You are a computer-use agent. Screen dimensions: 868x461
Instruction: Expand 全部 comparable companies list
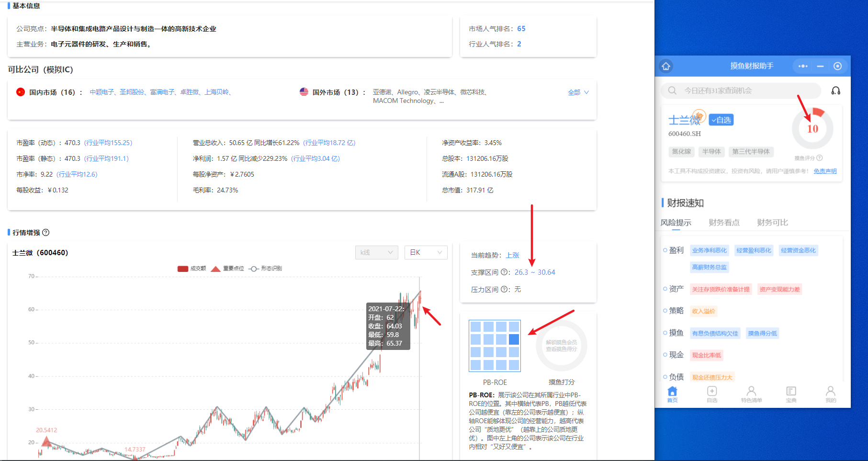coord(578,92)
